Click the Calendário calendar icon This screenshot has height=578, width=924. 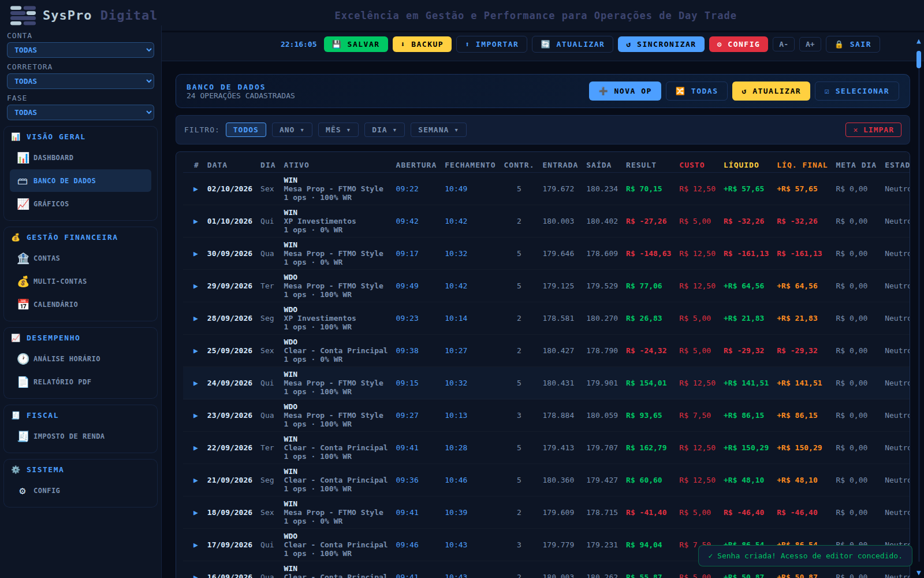coord(23,305)
